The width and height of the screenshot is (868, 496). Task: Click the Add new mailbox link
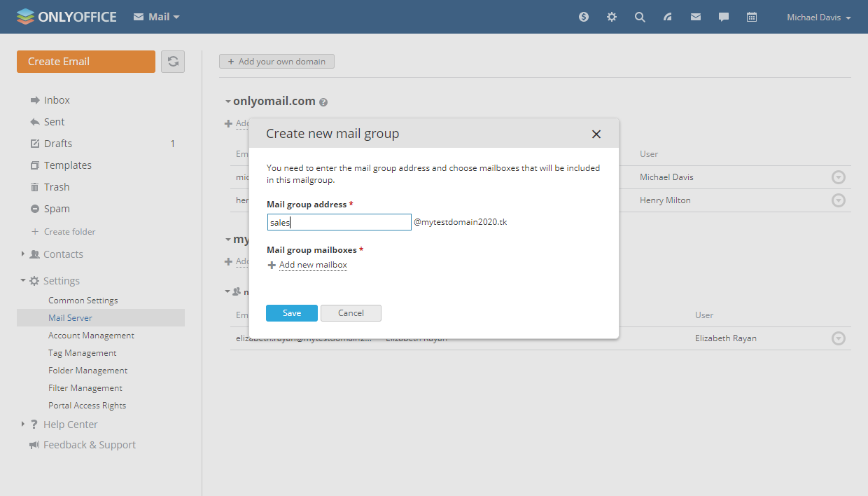coord(313,265)
